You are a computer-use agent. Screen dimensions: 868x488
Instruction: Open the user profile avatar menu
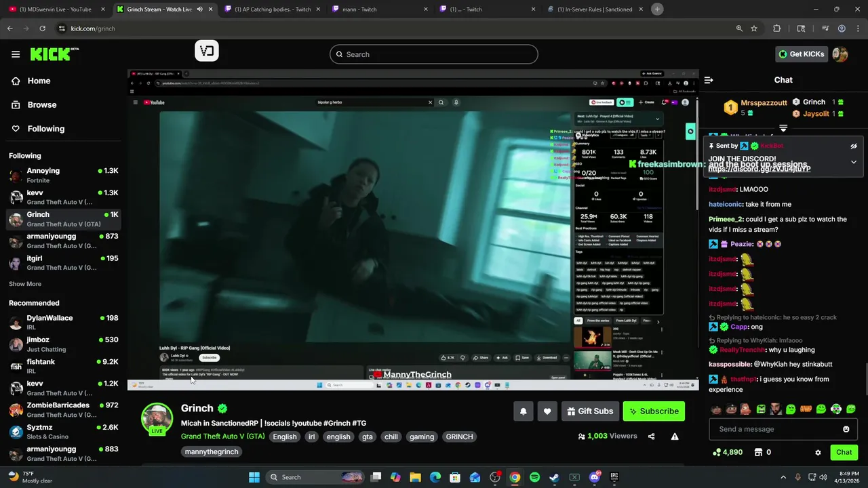[x=840, y=54]
